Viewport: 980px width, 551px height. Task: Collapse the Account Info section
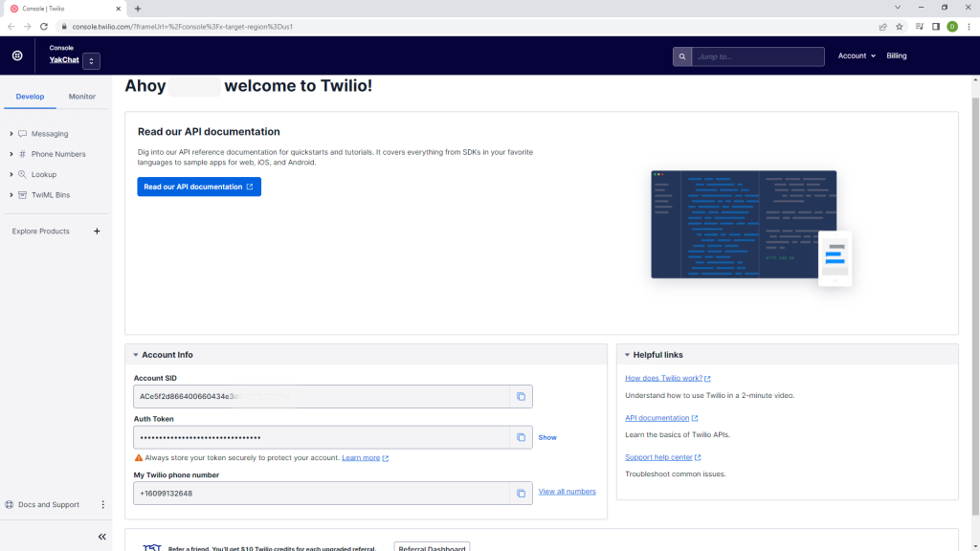point(136,355)
